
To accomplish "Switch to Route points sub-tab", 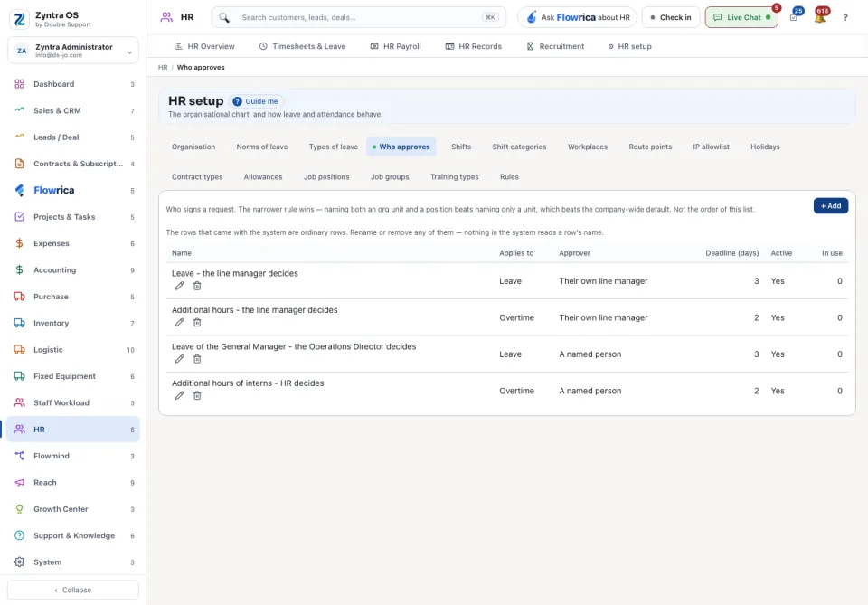I will (x=650, y=147).
